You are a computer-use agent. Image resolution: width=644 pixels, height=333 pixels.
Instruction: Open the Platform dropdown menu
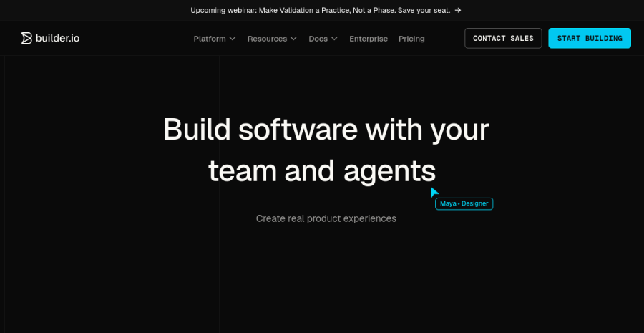(x=215, y=39)
